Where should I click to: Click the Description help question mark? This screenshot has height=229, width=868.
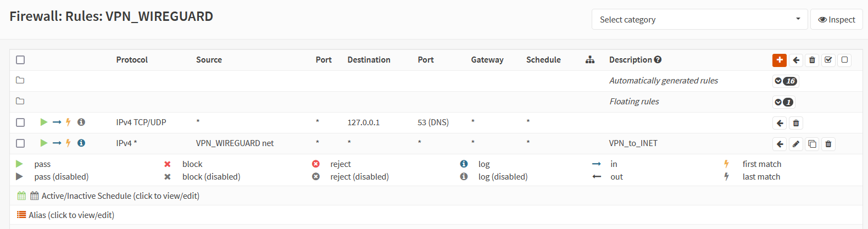(x=658, y=60)
